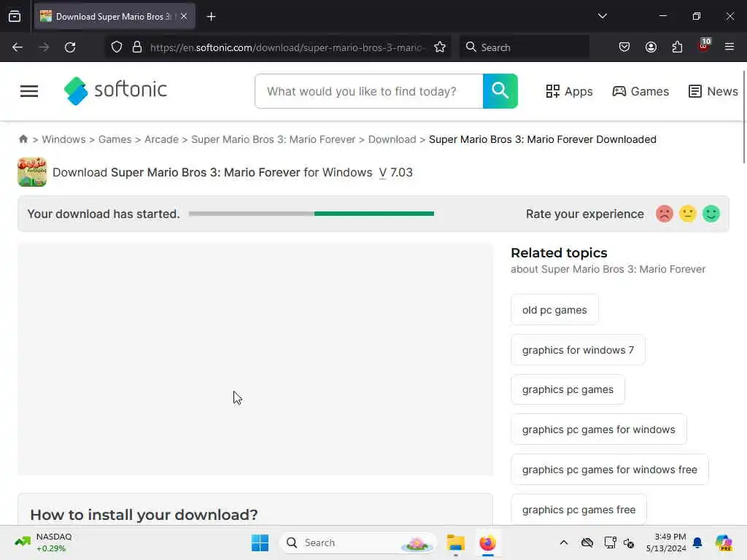
Task: Select the 'old pc games' topic
Action: (x=554, y=310)
